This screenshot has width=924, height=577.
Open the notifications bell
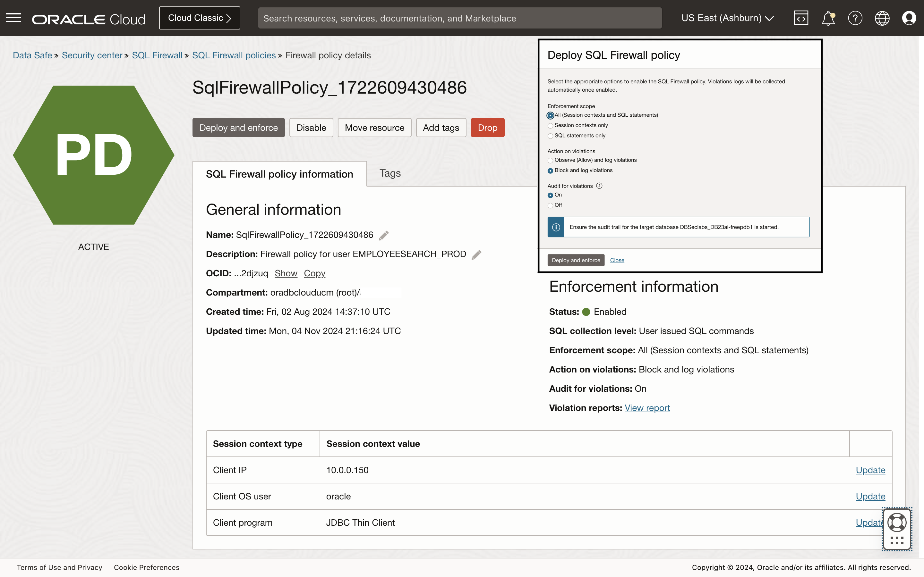[x=828, y=18]
